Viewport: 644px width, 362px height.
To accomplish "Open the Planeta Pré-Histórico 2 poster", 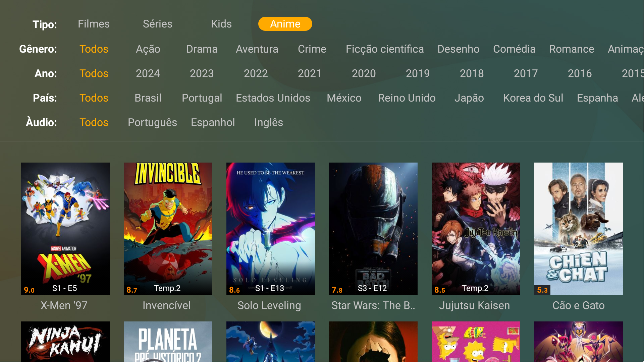I will click(168, 342).
